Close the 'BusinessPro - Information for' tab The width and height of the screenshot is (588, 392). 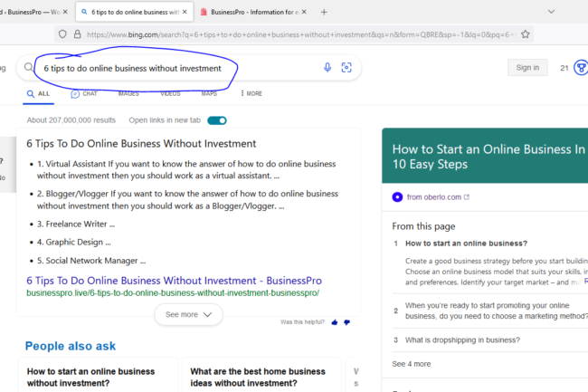point(304,12)
